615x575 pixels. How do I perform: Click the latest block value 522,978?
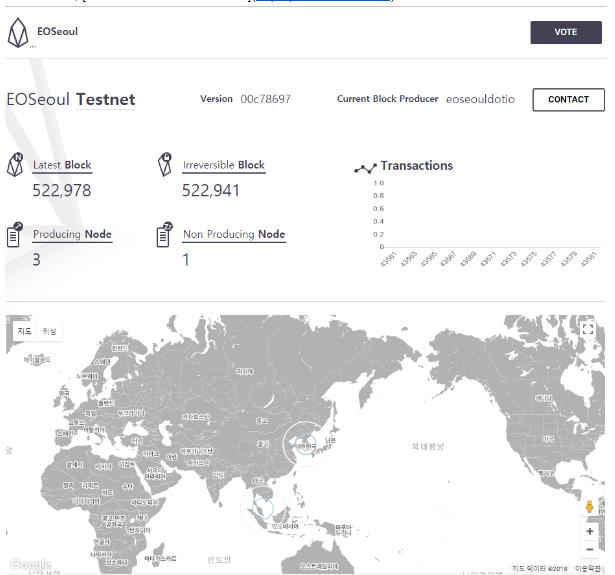tap(62, 191)
